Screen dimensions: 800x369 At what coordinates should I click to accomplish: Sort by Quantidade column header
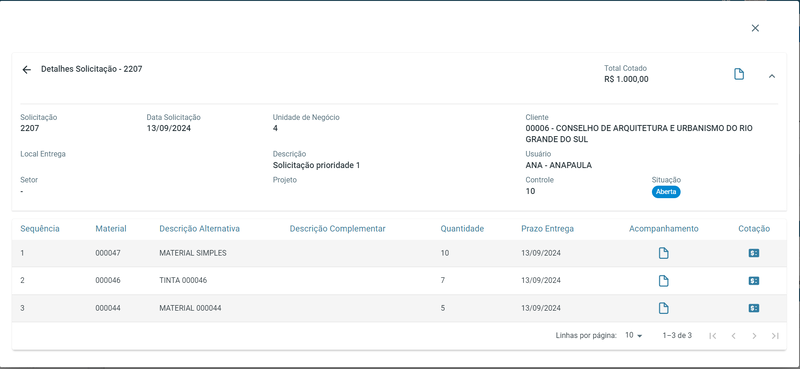[462, 229]
